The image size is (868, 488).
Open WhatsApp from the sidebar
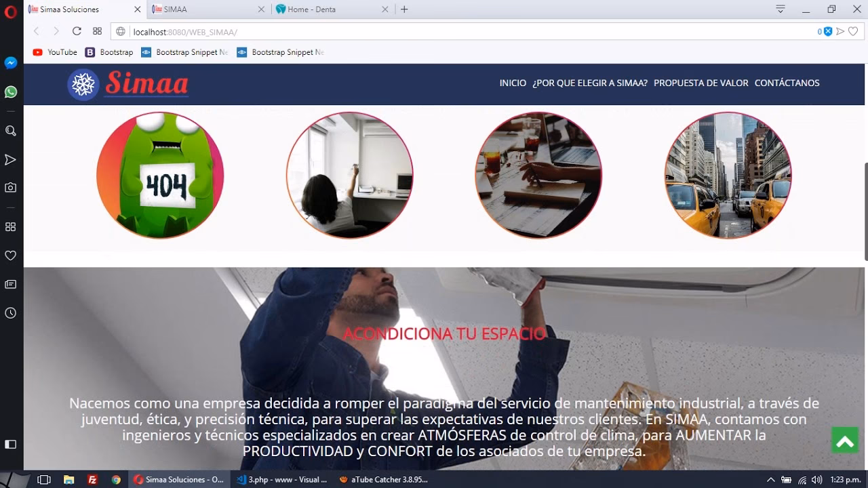[9, 91]
